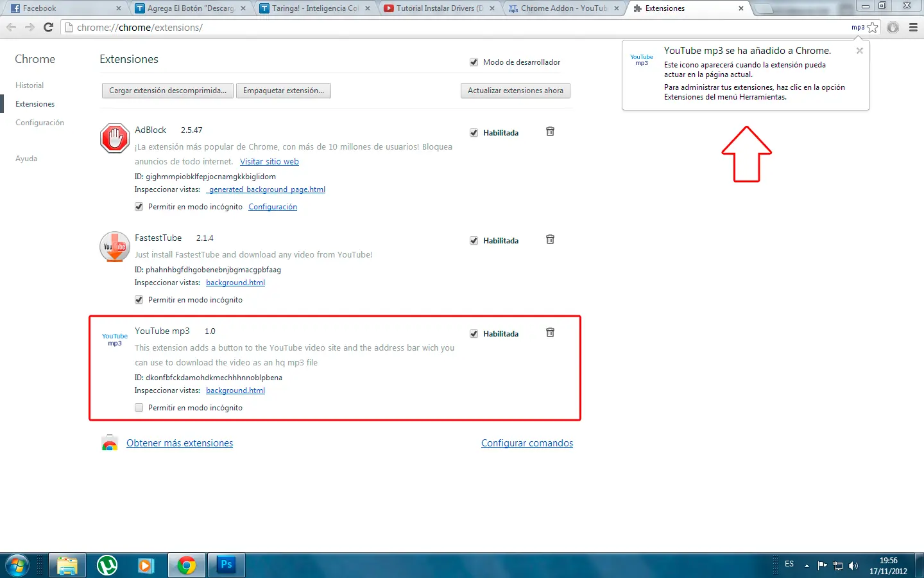Screen dimensions: 924x578
Task: Click the AdBlock toolbar icon
Action: pyautogui.click(x=893, y=28)
